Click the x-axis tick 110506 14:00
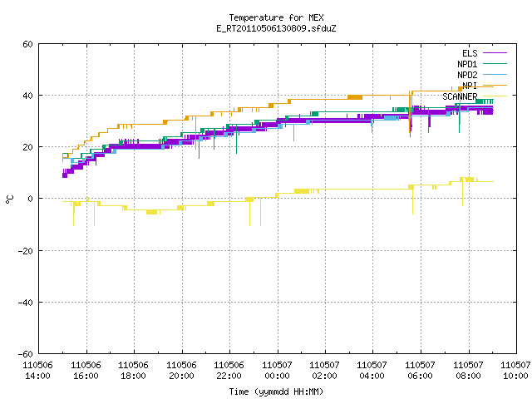The height and width of the screenshot is (399, 532). pyautogui.click(x=38, y=371)
